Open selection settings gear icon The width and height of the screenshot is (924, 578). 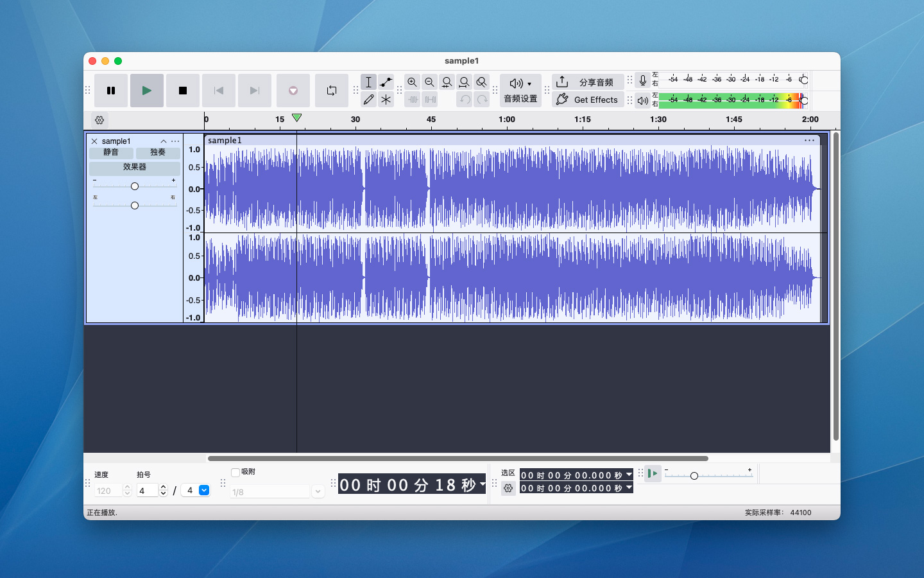508,489
